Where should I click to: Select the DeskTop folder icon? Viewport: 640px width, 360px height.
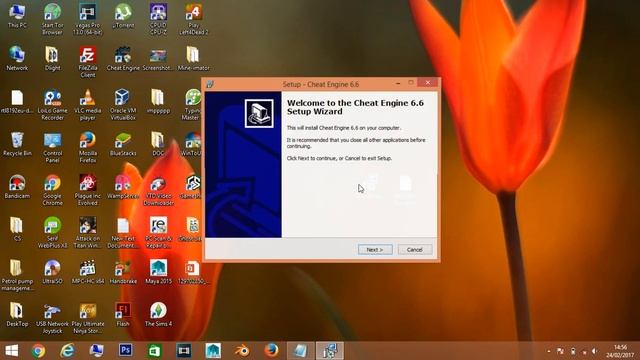click(17, 314)
